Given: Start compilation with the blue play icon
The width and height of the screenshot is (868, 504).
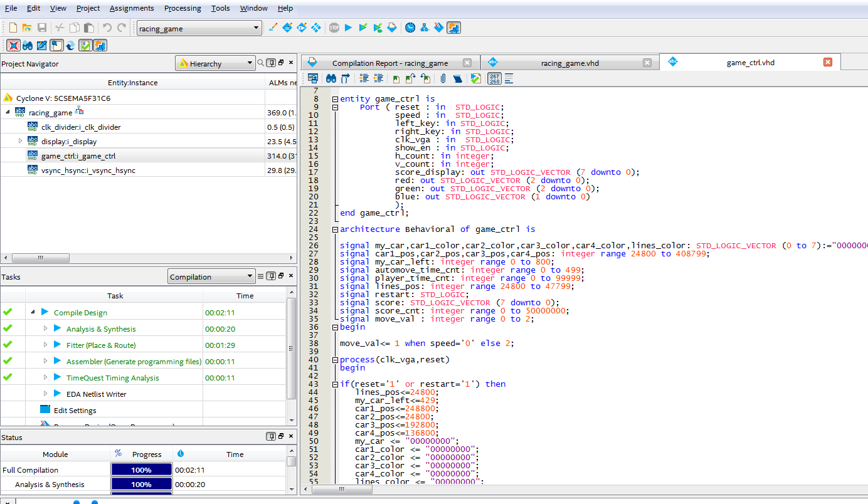Looking at the screenshot, I should coord(349,28).
